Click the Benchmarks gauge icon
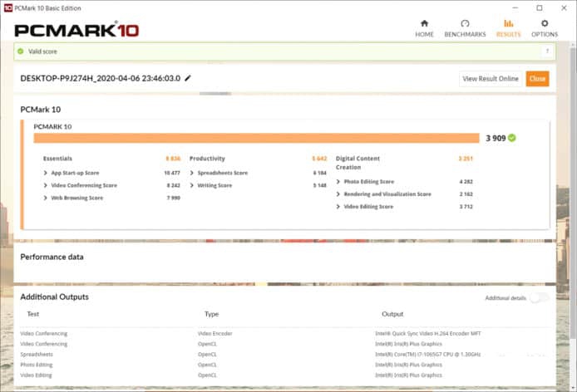Viewport: 577px width, 392px height. coord(465,23)
